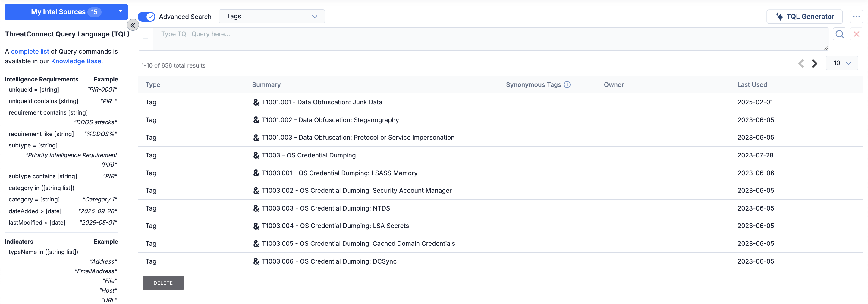This screenshot has width=868, height=304.
Task: Open the 10 results per page dropdown
Action: click(x=842, y=63)
